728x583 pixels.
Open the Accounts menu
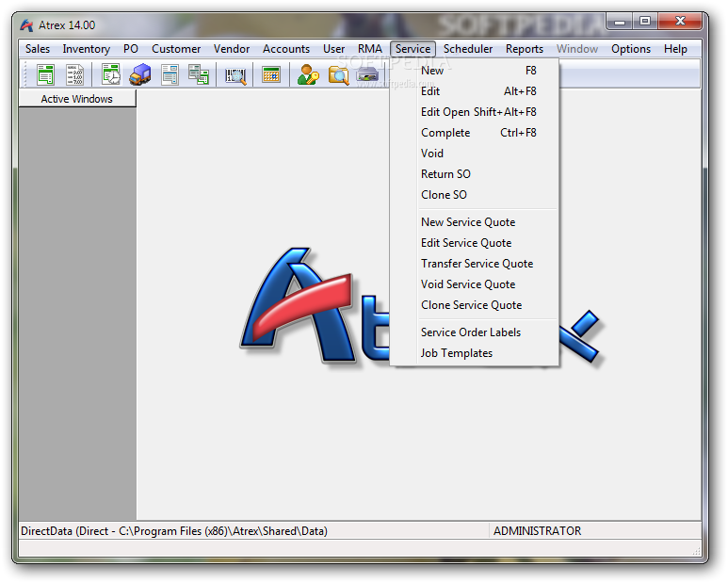click(x=286, y=49)
